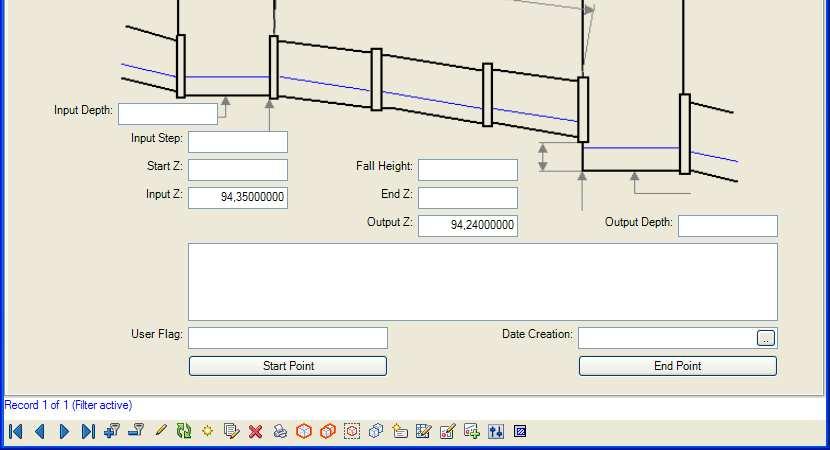
Task: Click the green refresh arrows icon
Action: pyautogui.click(x=184, y=431)
